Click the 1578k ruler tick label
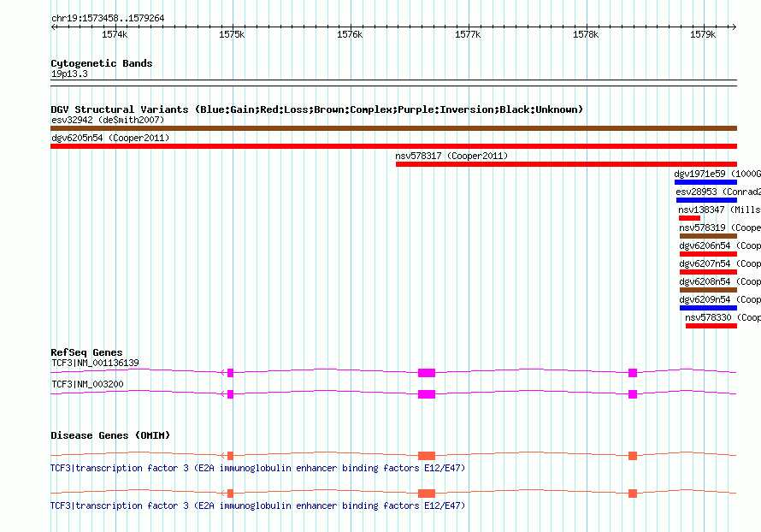Viewport: 761px width, 532px height. [x=586, y=34]
